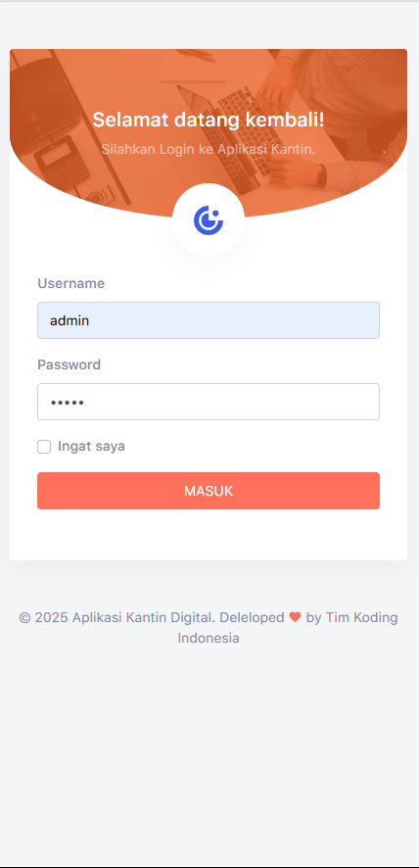Click the blue circular app logo icon

pyautogui.click(x=209, y=219)
